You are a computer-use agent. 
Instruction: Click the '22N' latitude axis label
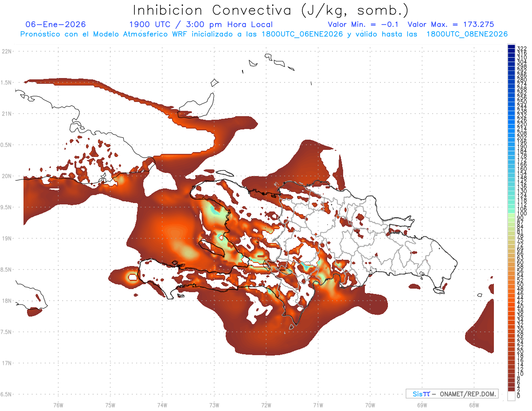(x=7, y=51)
